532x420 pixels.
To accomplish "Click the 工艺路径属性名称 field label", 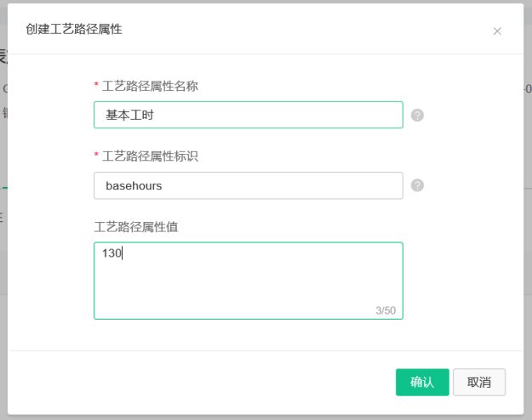I will (x=150, y=86).
